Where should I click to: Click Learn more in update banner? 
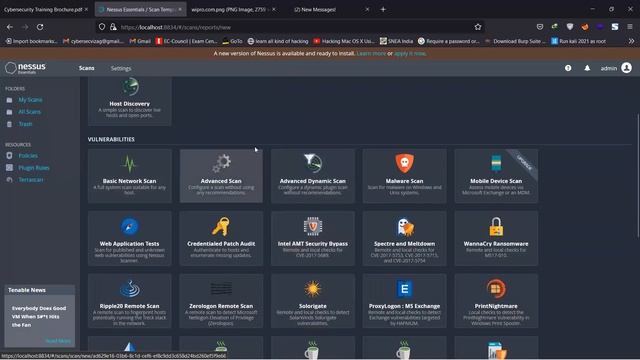(371, 53)
